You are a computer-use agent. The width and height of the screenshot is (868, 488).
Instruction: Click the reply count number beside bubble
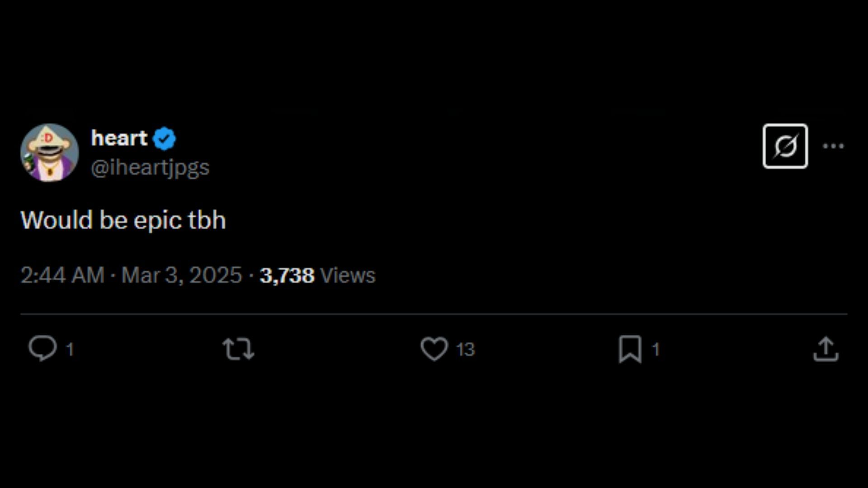(70, 349)
